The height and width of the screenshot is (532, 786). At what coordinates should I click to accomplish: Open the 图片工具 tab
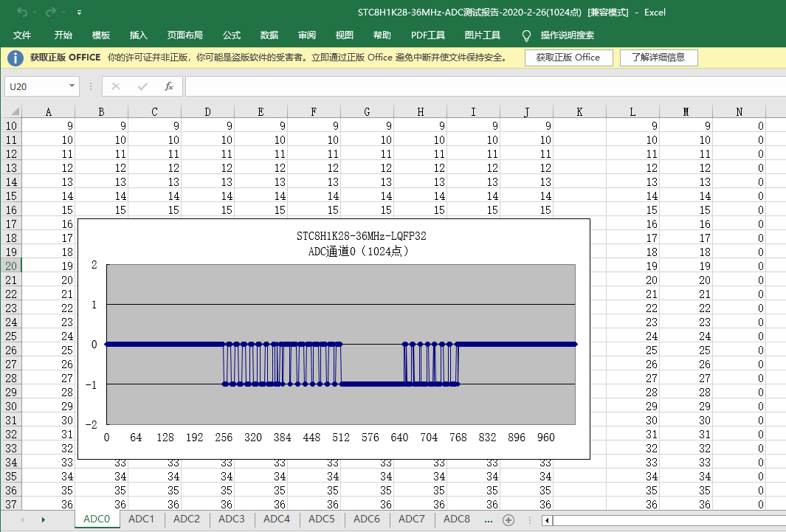point(482,35)
